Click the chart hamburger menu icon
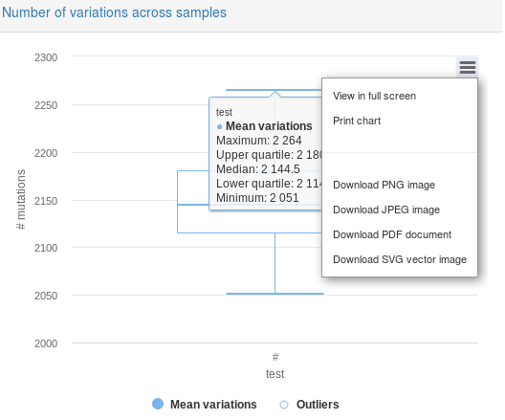The height and width of the screenshot is (420, 505). coord(468,67)
